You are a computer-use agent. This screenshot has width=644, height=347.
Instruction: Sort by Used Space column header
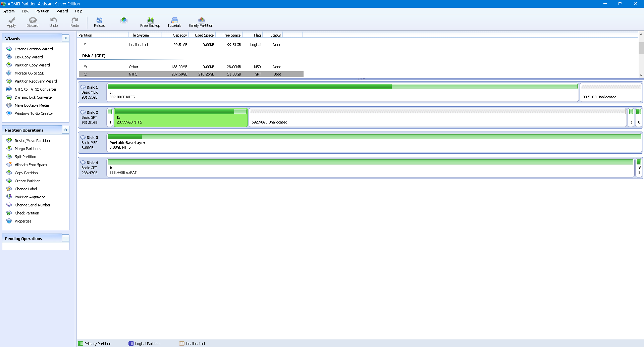click(x=202, y=35)
